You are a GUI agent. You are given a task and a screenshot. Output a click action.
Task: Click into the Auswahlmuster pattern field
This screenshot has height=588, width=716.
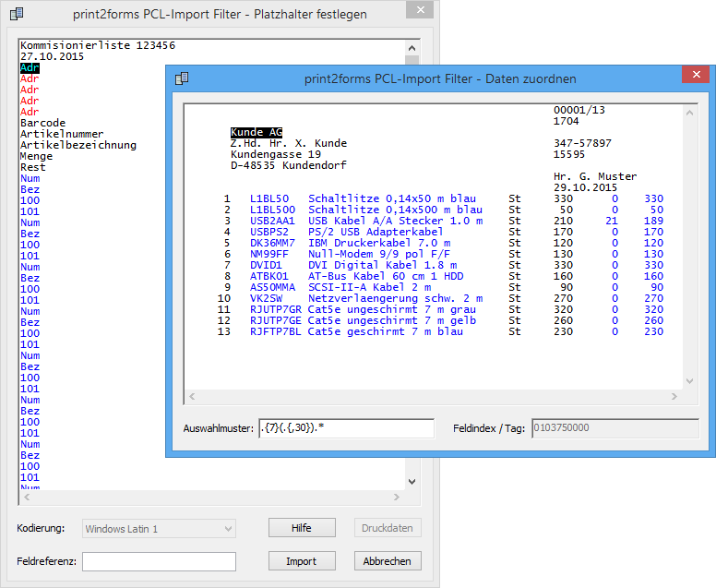point(346,428)
